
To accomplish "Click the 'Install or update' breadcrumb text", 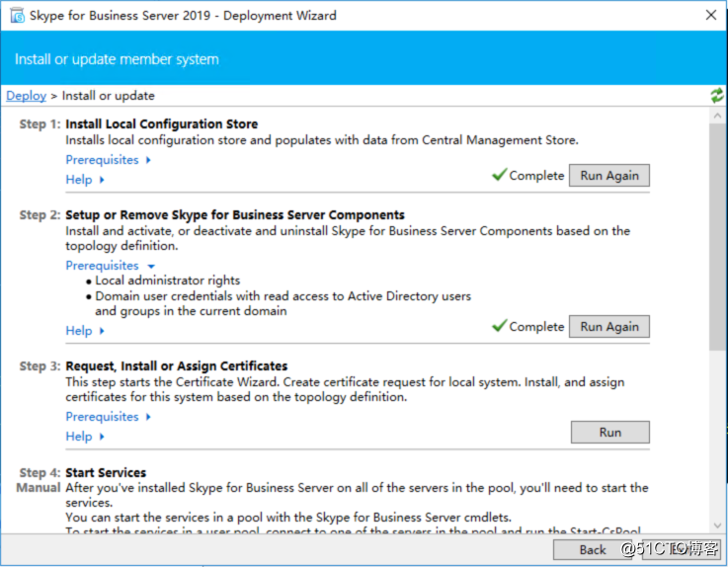I will tap(109, 96).
